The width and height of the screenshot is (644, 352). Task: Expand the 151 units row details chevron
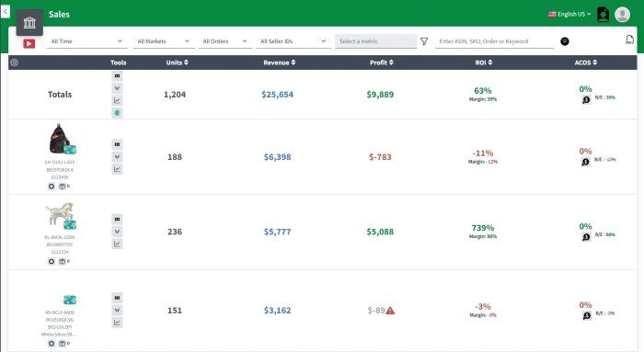[117, 310]
